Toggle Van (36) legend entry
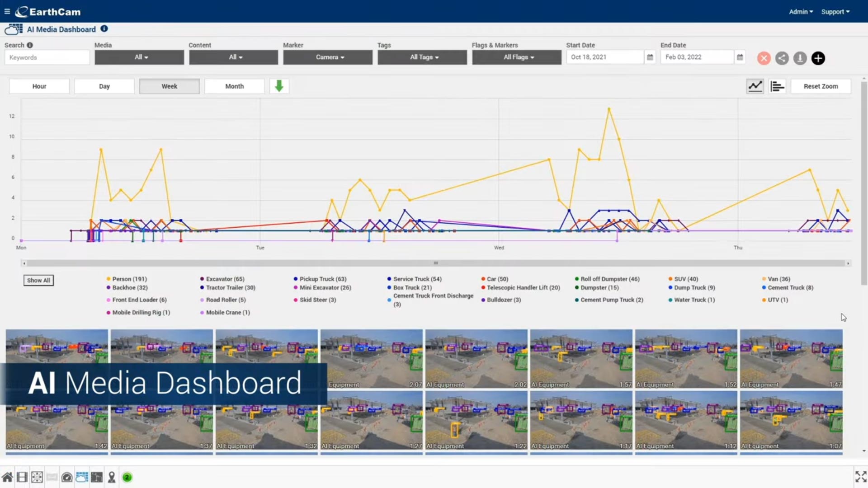 (776, 279)
